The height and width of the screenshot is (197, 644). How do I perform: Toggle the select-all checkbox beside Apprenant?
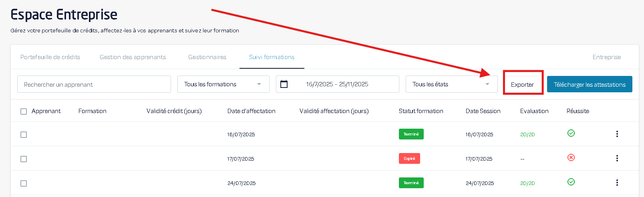[24, 111]
